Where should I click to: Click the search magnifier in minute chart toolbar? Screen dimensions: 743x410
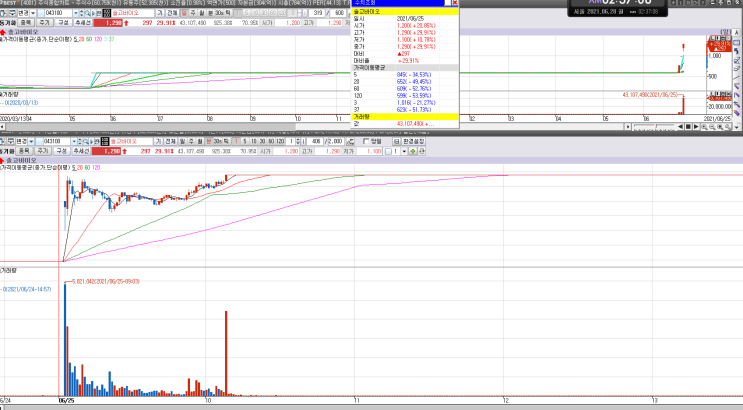click(x=86, y=141)
